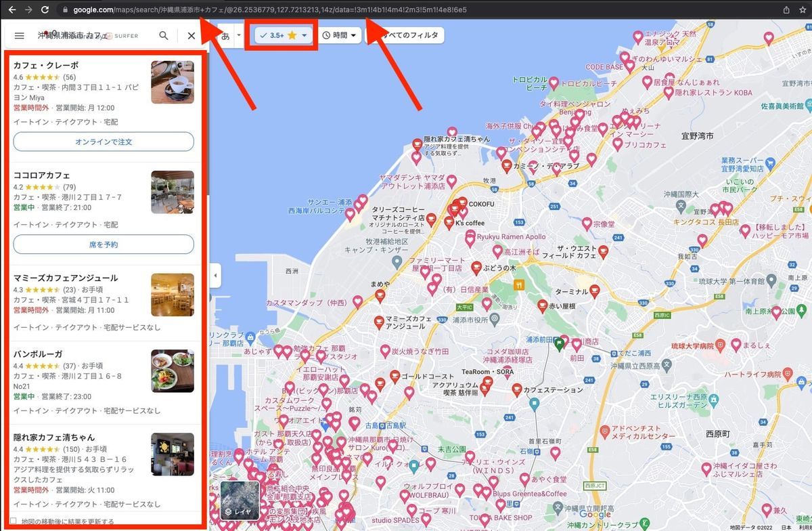Click the 西原町 town label on map
The height and width of the screenshot is (531, 812).
coord(719,433)
